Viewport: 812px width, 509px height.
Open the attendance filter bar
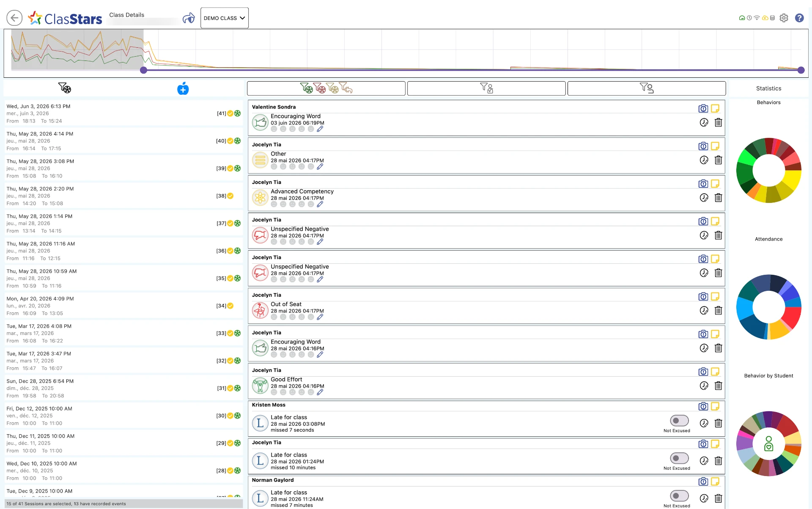pos(486,88)
